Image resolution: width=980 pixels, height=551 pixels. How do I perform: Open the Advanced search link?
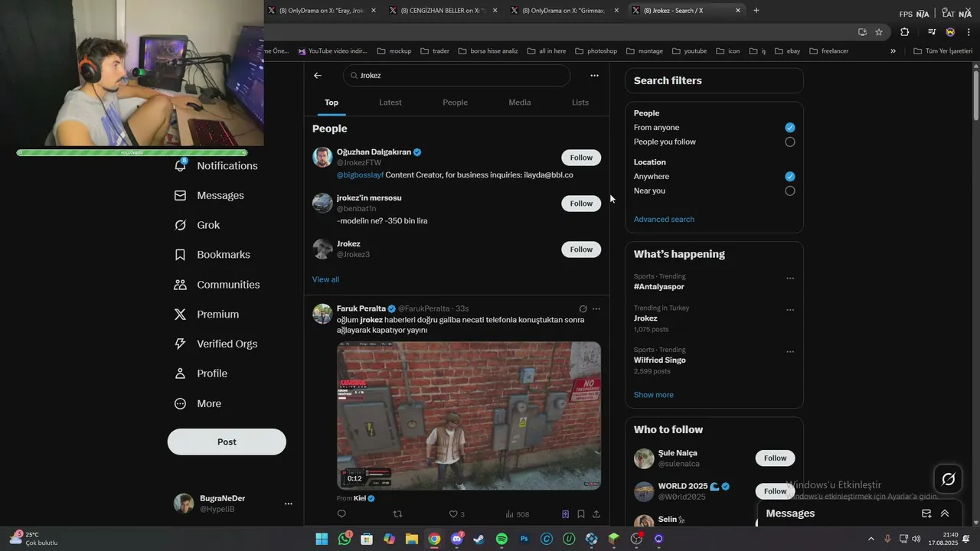664,220
